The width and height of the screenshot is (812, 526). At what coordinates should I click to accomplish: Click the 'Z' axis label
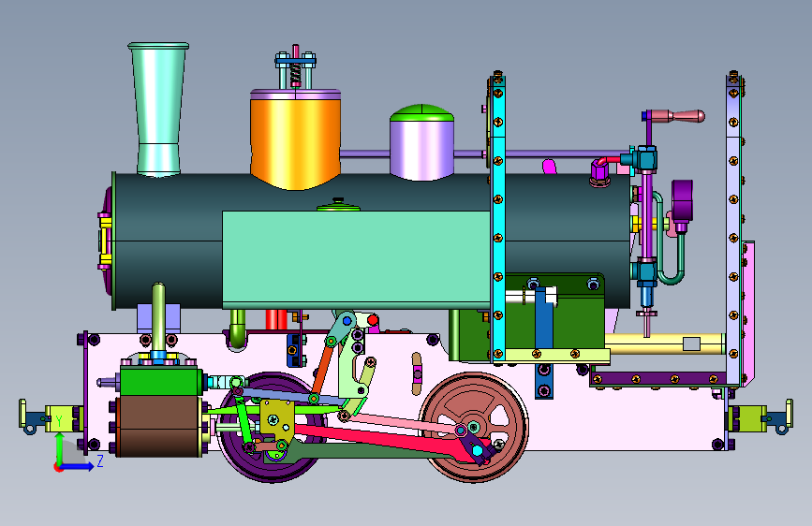click(x=100, y=460)
